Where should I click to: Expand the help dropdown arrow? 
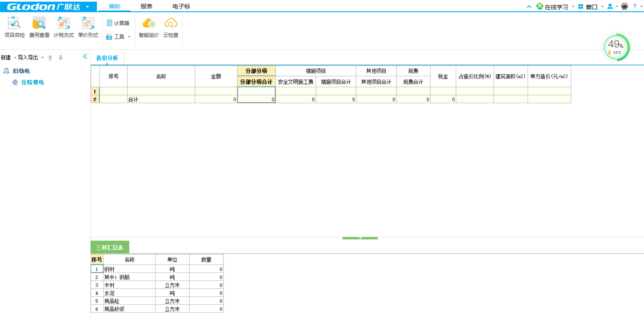pos(641,6)
